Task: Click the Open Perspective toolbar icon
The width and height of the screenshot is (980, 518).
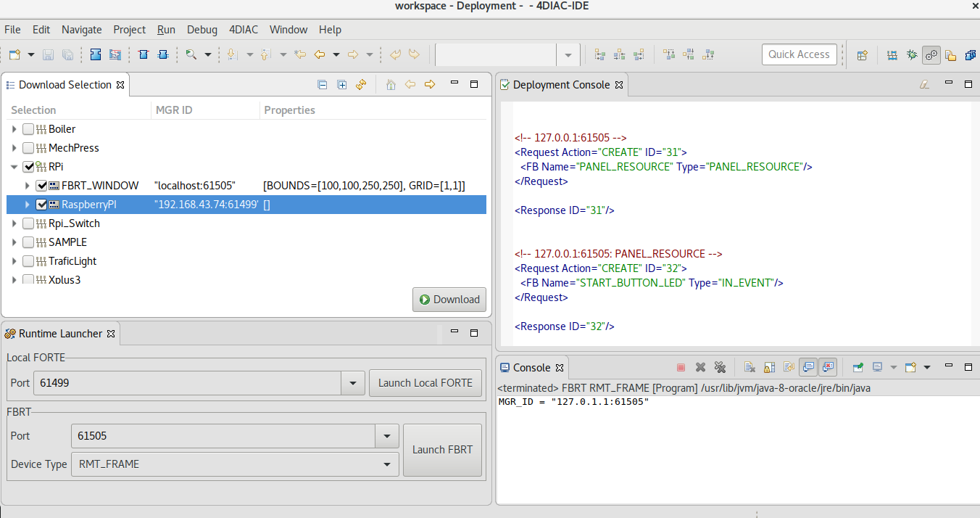Action: coord(863,54)
